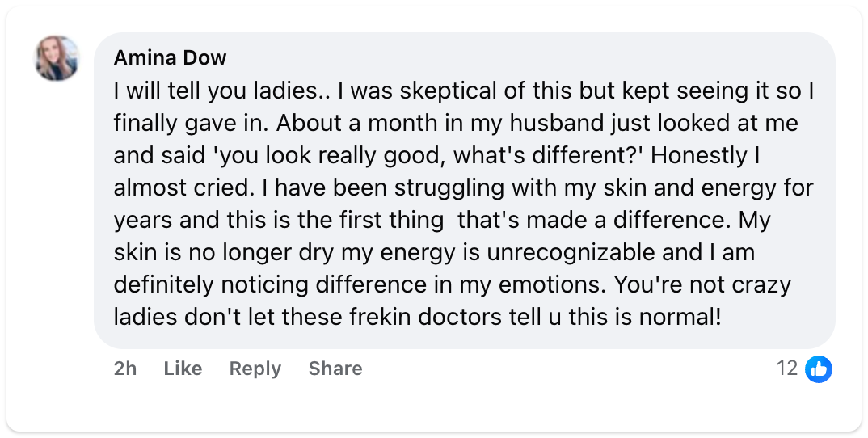This screenshot has width=868, height=438.
Task: Click the blue thumbs-up reaction icon
Action: [819, 369]
